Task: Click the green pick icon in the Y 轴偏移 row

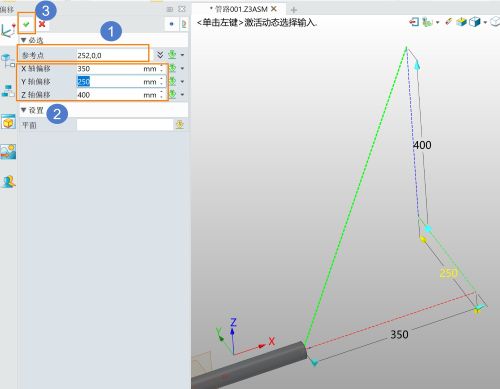Action: click(x=172, y=81)
